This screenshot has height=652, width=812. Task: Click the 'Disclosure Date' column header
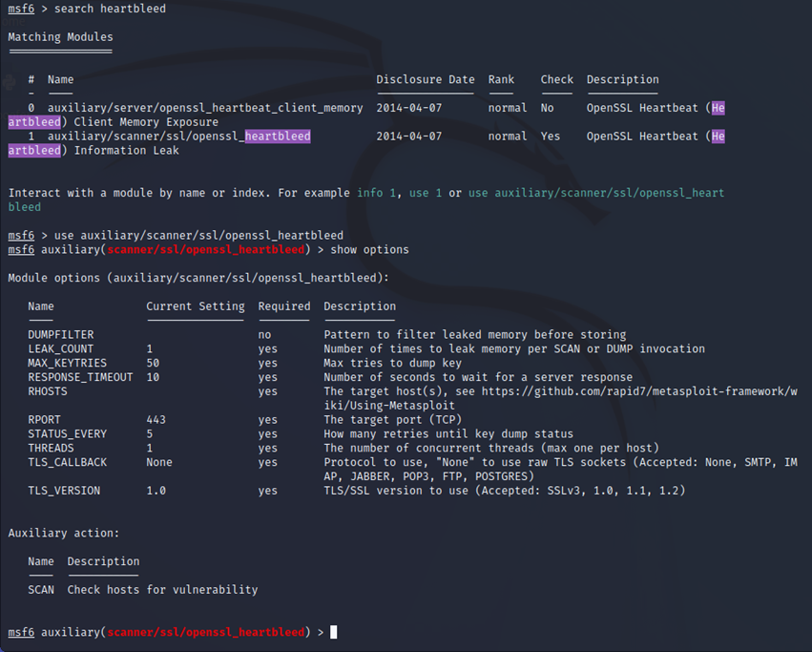click(425, 79)
